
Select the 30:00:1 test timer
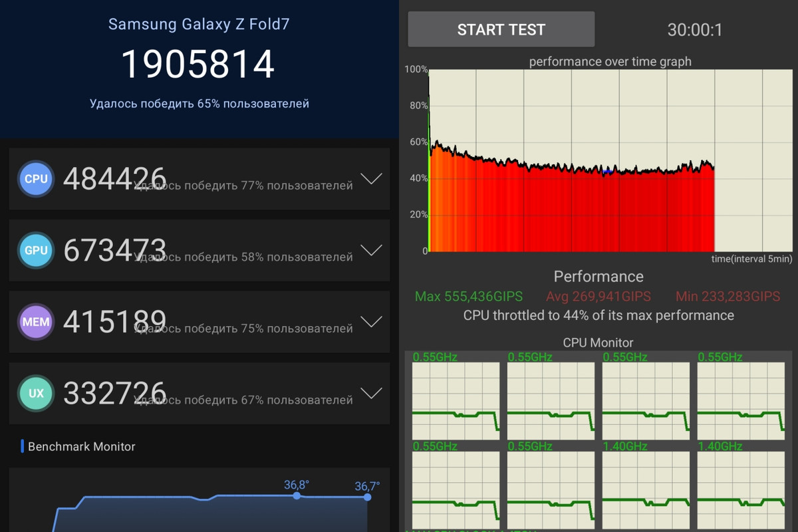pyautogui.click(x=694, y=30)
